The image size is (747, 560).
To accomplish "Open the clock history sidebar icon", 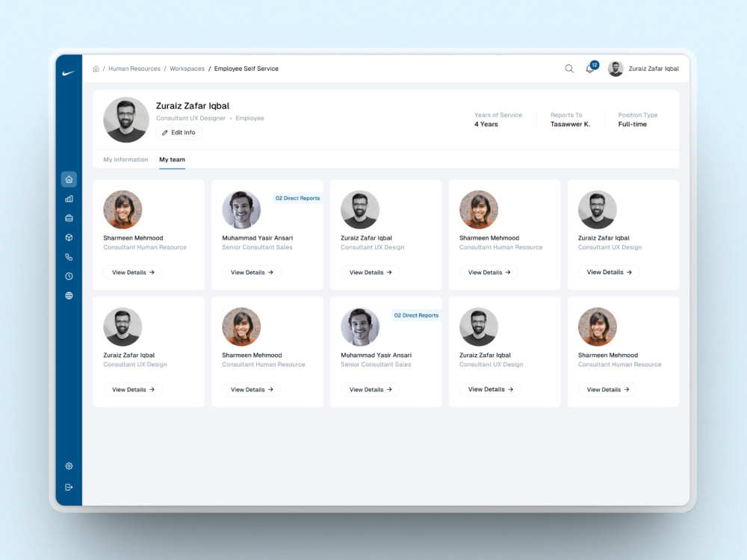I will point(69,276).
